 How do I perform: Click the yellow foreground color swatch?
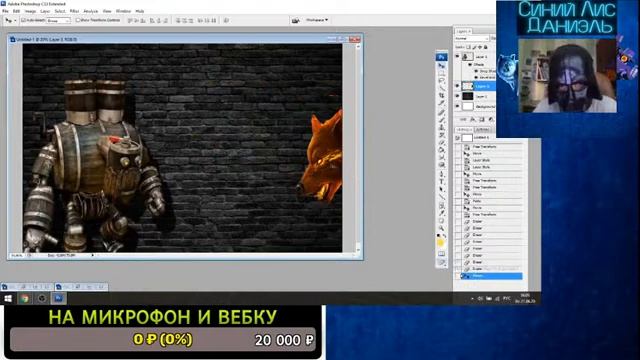[440, 243]
